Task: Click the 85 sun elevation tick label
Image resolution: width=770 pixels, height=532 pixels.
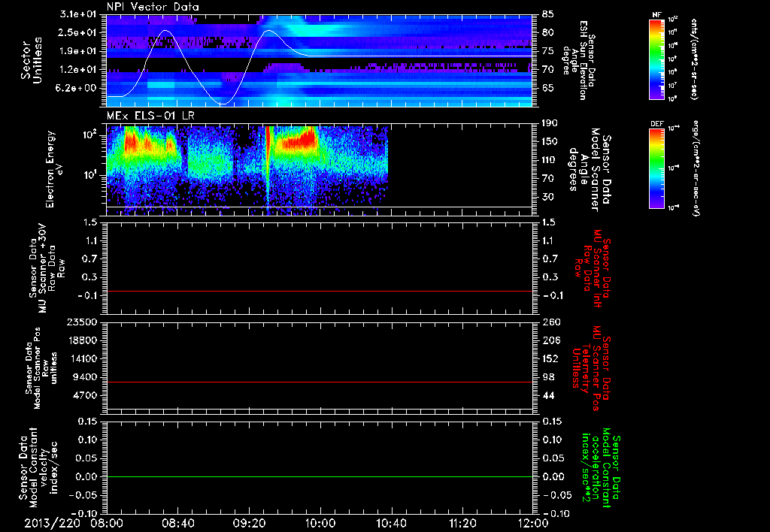Action: (548, 14)
